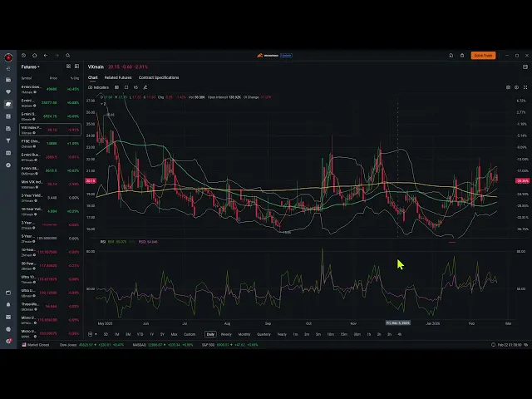
Task: Open the watchlist heart icon in sidebar
Action: (8, 92)
